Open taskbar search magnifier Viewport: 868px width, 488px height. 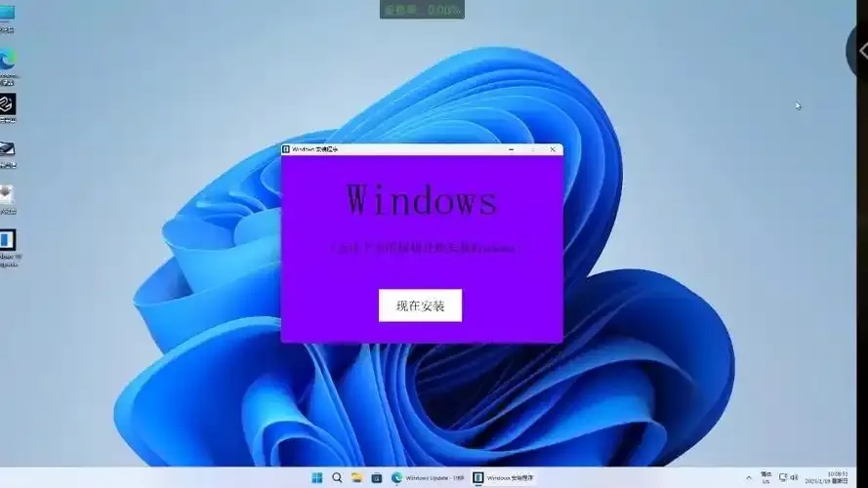337,477
